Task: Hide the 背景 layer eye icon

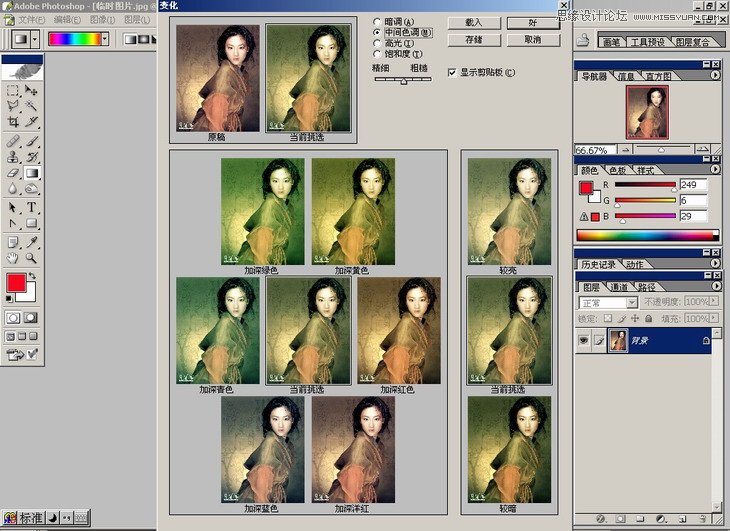Action: [583, 341]
